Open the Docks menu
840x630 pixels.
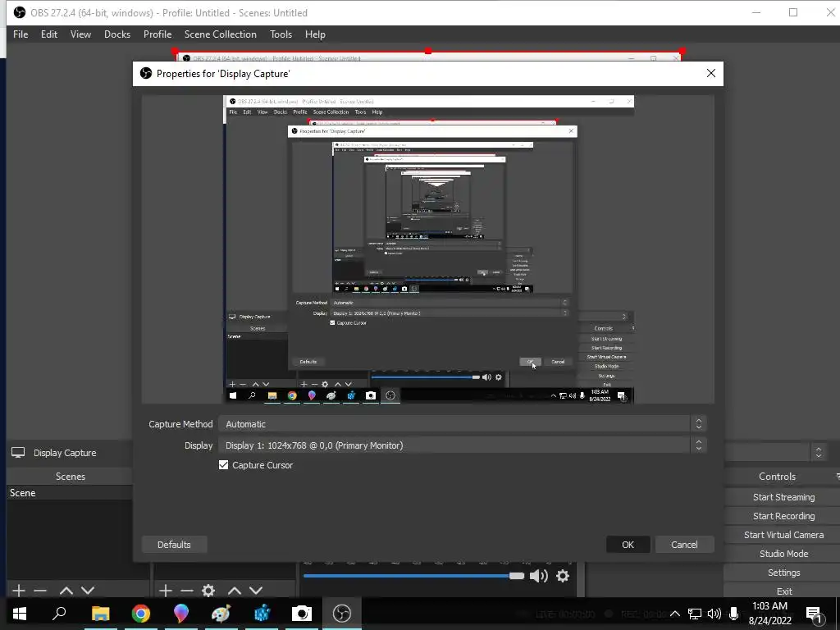click(117, 34)
